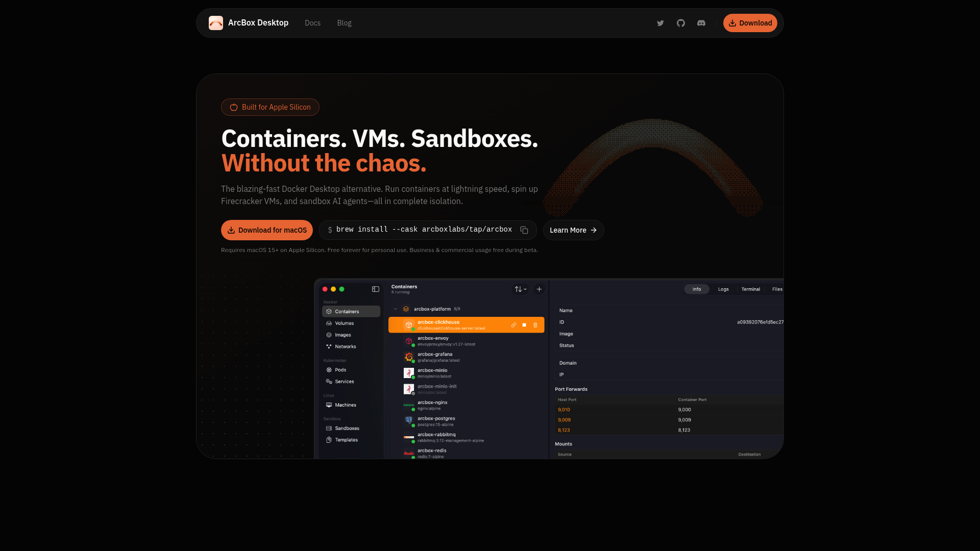The width and height of the screenshot is (980, 551).
Task: Select Images in the Docker sidebar
Action: (x=342, y=335)
